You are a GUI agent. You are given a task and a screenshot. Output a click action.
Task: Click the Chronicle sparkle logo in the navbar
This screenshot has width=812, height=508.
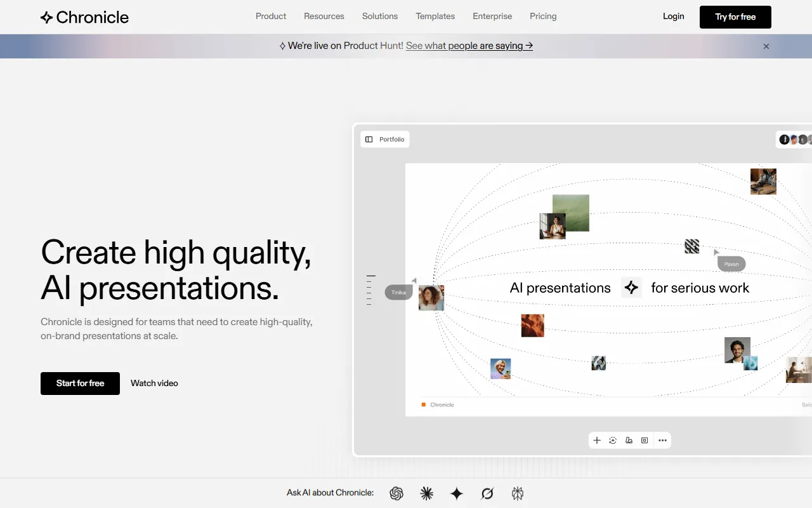click(46, 17)
